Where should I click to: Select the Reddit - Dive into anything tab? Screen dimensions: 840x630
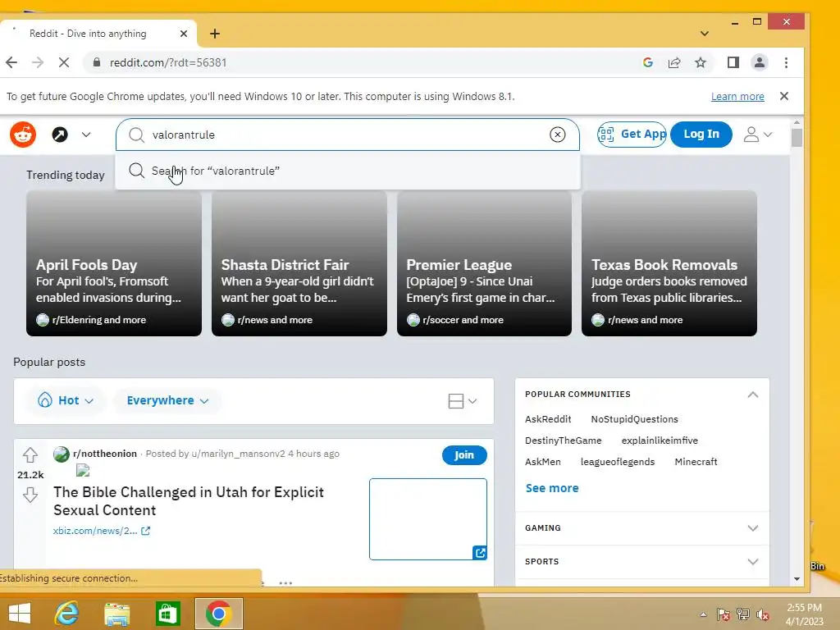pos(98,34)
